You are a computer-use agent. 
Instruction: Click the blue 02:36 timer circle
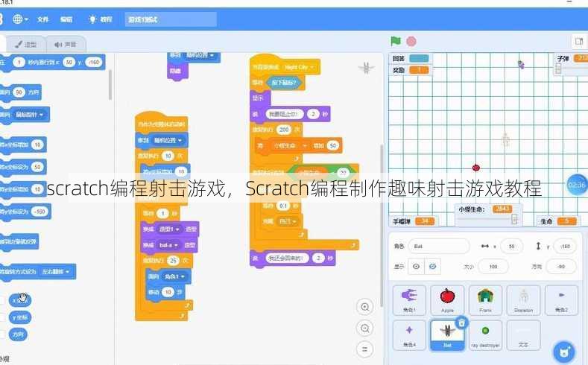(x=577, y=185)
